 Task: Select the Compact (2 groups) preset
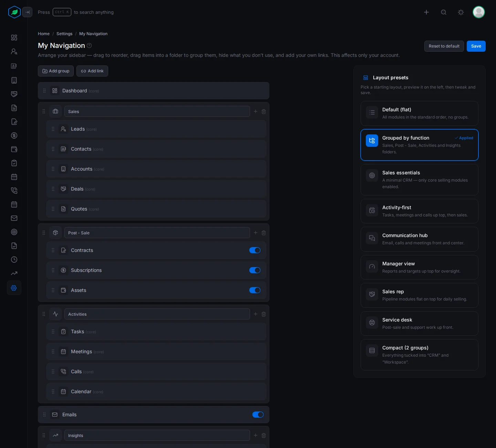pos(420,355)
